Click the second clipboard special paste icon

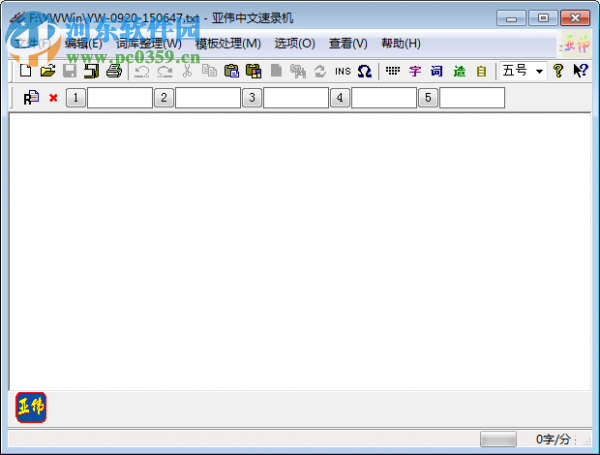click(253, 71)
